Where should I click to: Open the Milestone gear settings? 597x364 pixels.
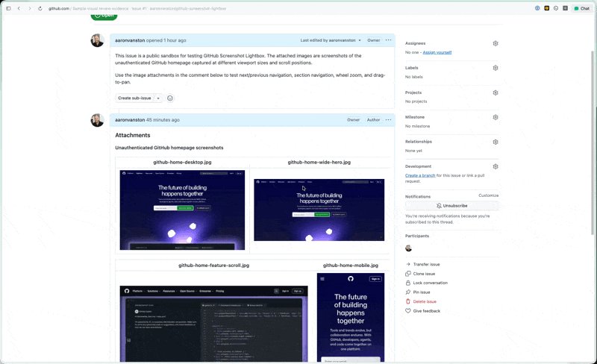pyautogui.click(x=496, y=117)
